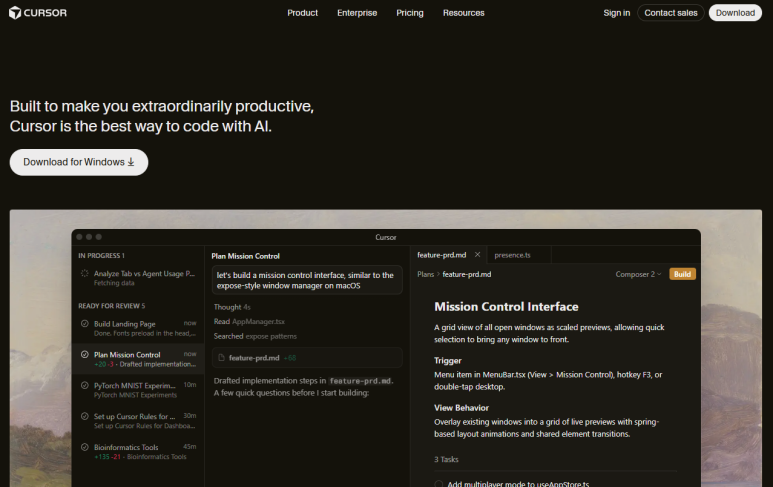773x487 pixels.
Task: Click check icon beside Build Landing Page
Action: [x=84, y=323]
